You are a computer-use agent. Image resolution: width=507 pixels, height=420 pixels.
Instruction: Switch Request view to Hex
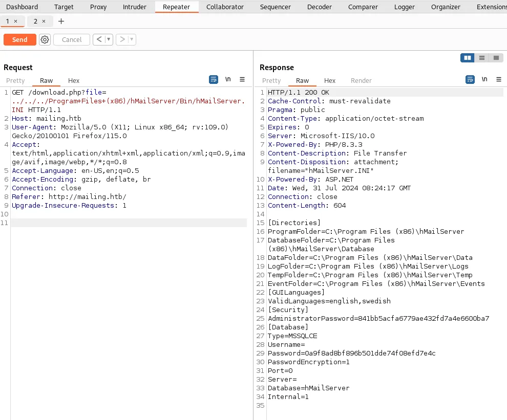click(x=74, y=80)
